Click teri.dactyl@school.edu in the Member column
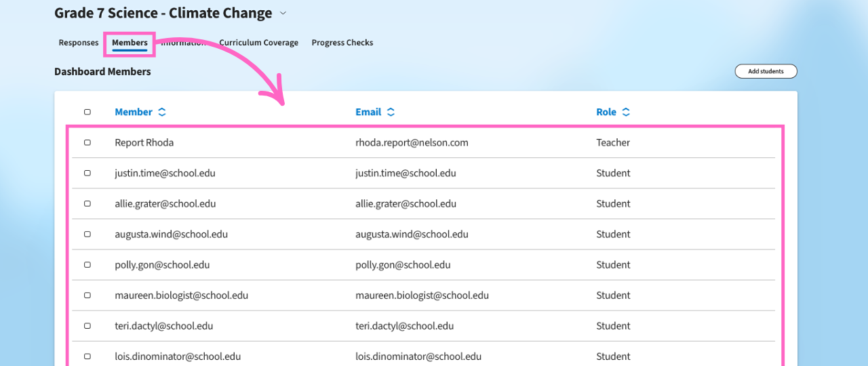Image resolution: width=868 pixels, height=366 pixels. click(x=163, y=325)
